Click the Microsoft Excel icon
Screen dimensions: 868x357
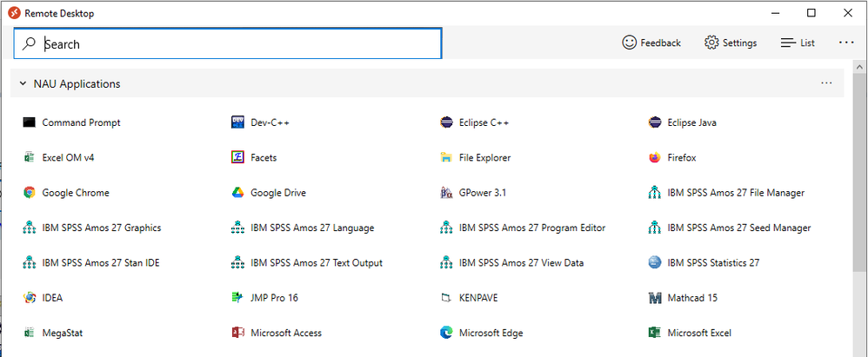coord(655,333)
